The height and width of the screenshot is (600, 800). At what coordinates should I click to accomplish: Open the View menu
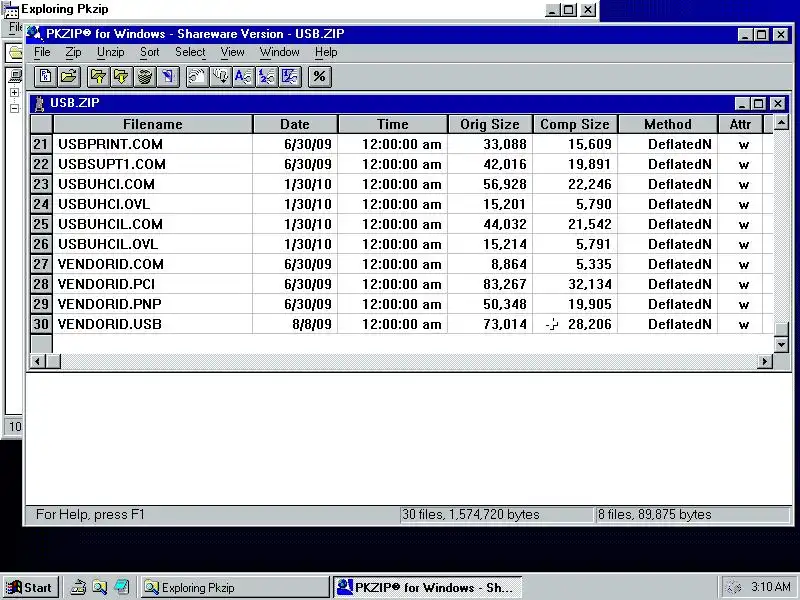click(233, 52)
